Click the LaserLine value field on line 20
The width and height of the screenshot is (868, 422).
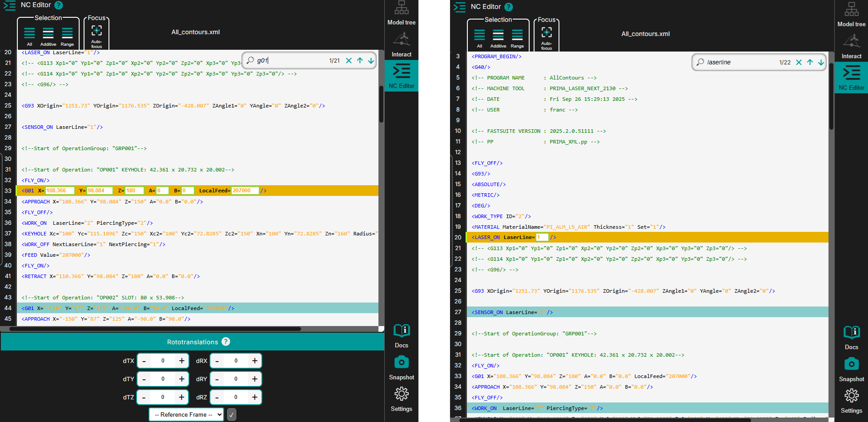(x=542, y=237)
